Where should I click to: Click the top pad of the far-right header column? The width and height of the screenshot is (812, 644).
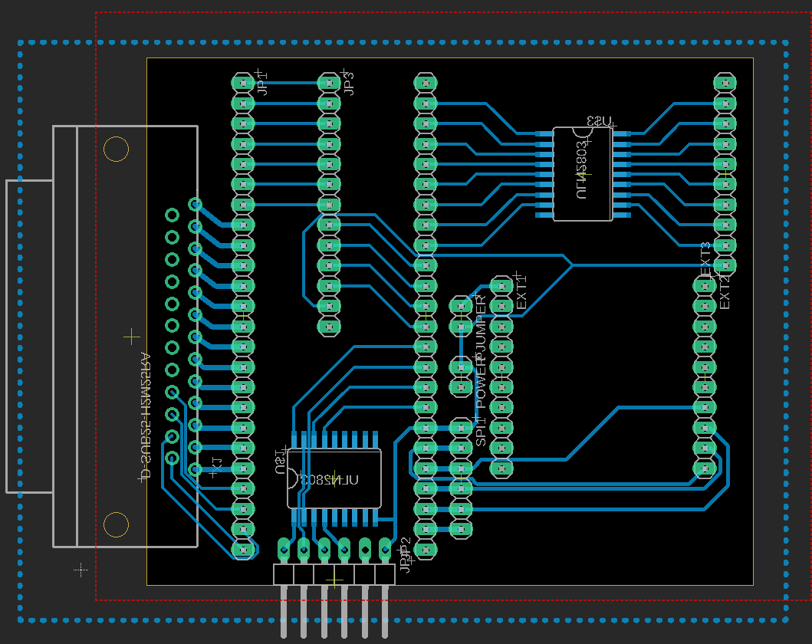(x=725, y=83)
